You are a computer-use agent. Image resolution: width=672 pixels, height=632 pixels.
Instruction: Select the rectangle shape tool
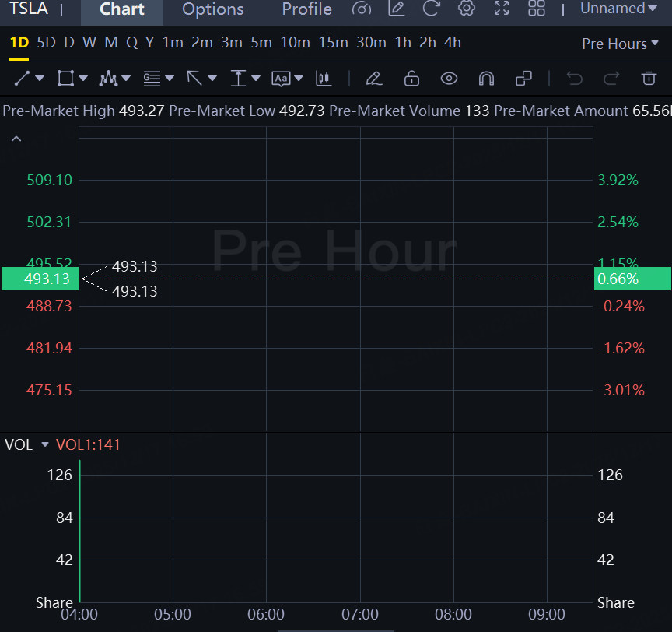(65, 79)
